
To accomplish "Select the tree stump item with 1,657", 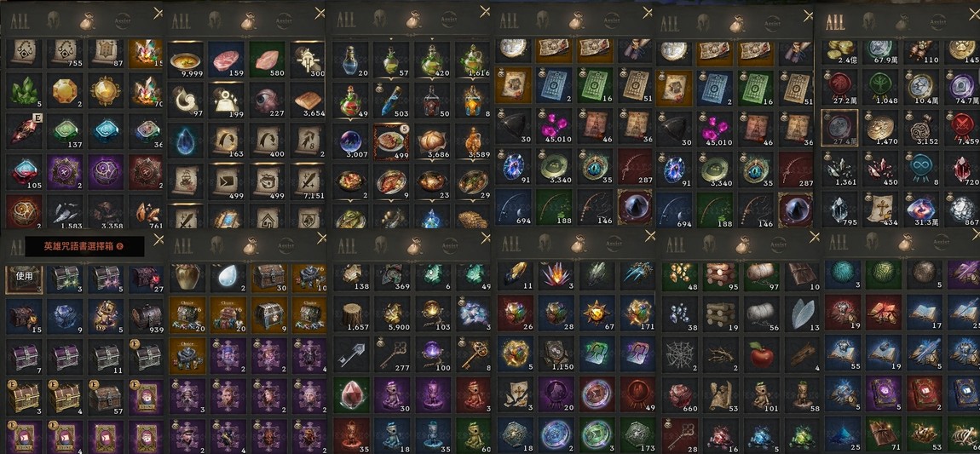I will point(354,316).
